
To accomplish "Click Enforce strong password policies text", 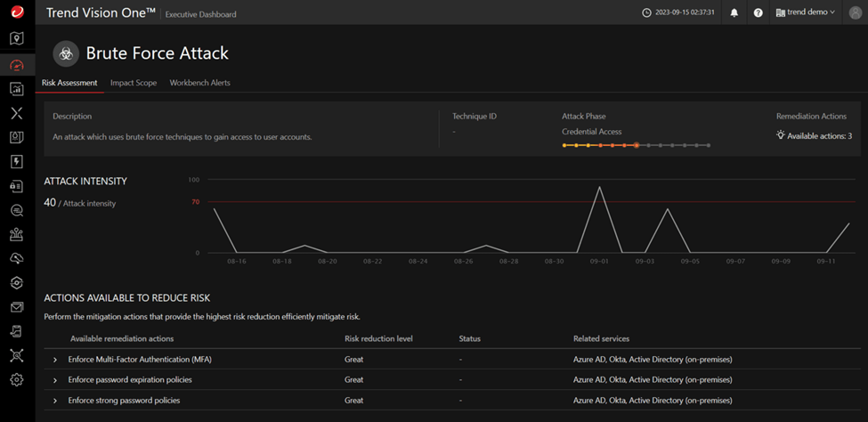I will click(x=124, y=401).
